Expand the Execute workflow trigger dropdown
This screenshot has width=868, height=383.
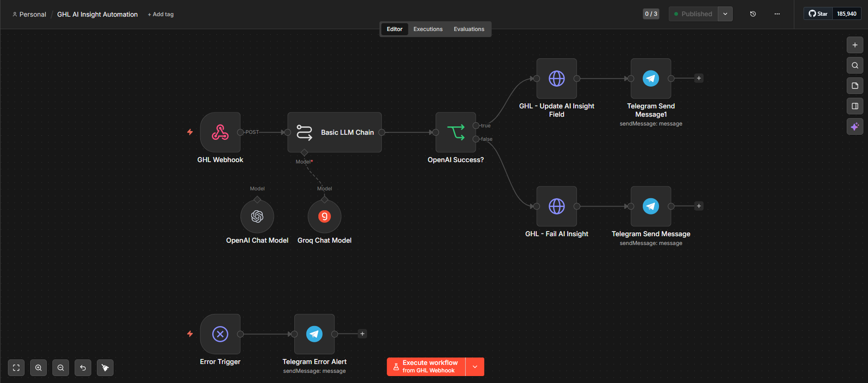[475, 367]
